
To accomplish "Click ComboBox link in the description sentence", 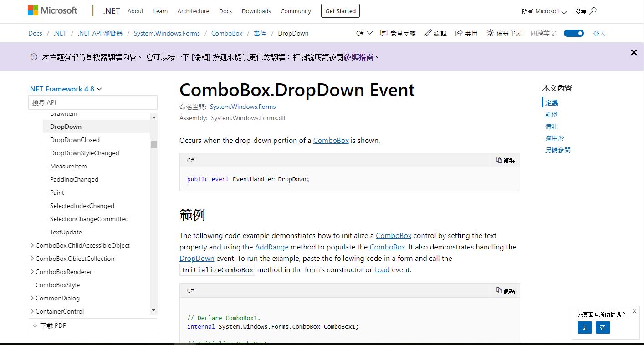I will (x=331, y=140).
